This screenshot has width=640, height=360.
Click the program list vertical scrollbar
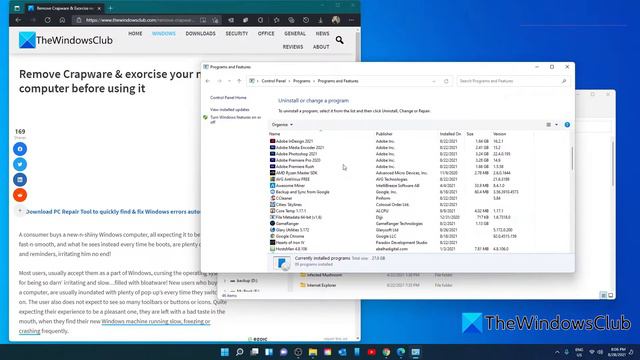[x=572, y=158]
